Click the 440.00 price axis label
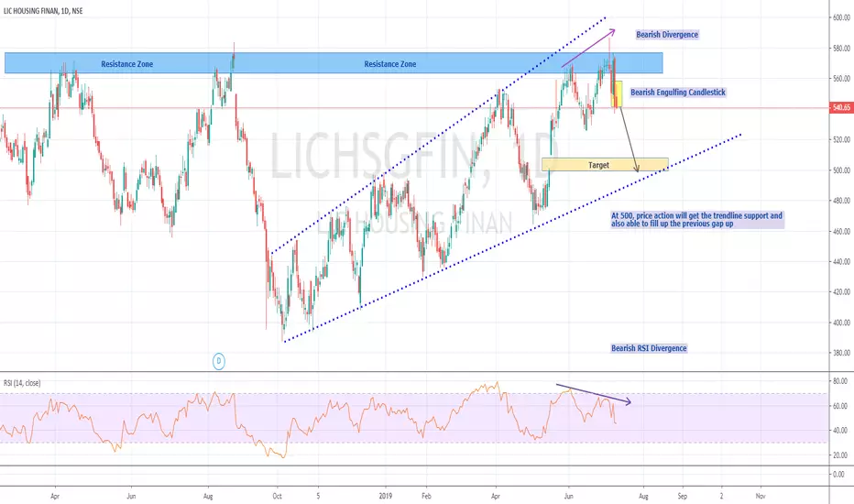Image resolution: width=854 pixels, height=504 pixels. [841, 261]
